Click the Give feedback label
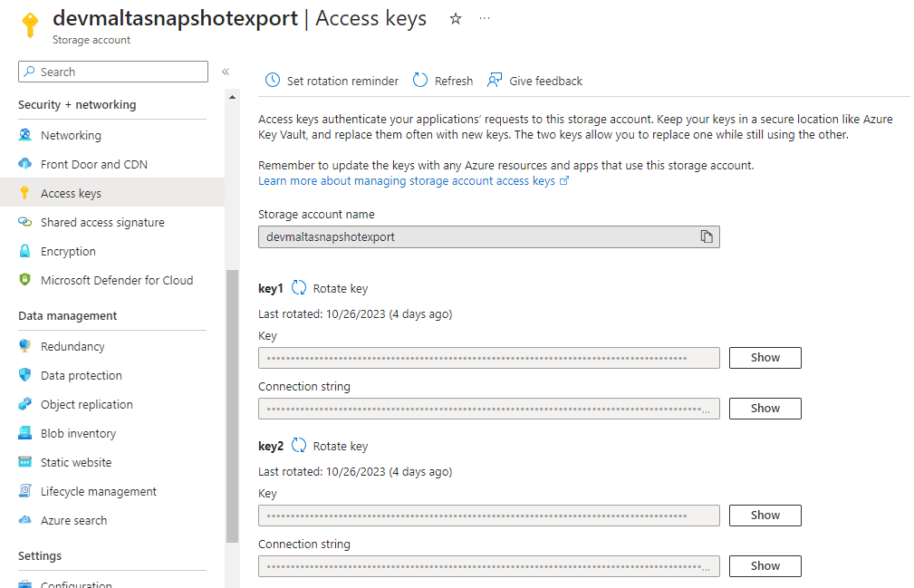The image size is (914, 588). coord(545,81)
